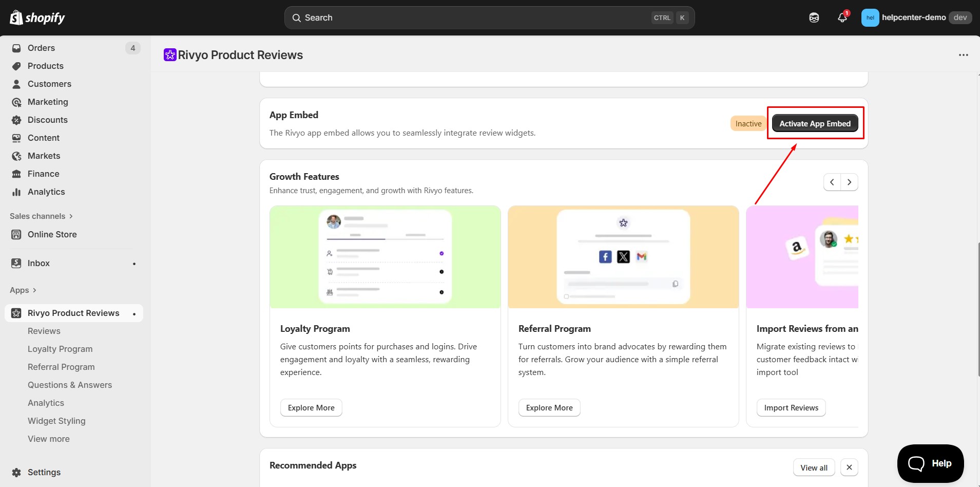
Task: Click the Activate App Embed button
Action: point(814,123)
